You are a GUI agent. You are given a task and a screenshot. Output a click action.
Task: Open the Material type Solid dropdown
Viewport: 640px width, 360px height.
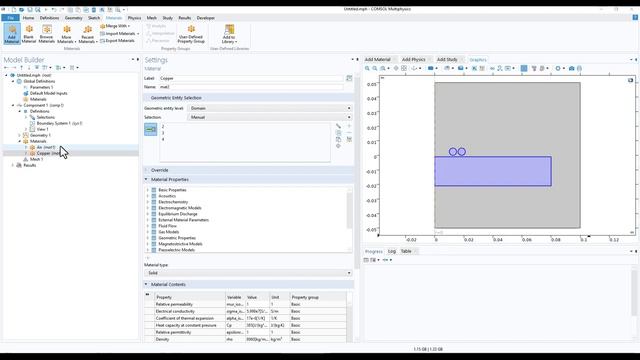(248, 273)
